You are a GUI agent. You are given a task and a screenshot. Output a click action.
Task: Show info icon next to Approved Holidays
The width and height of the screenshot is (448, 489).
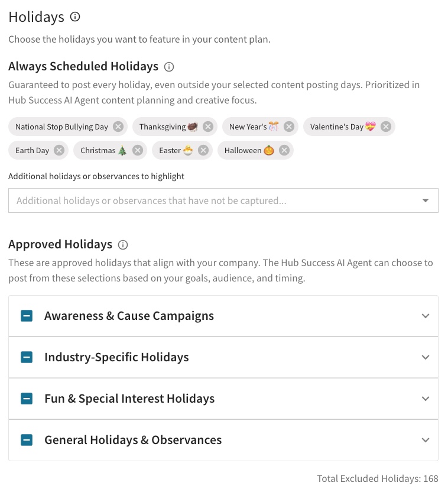[123, 245]
